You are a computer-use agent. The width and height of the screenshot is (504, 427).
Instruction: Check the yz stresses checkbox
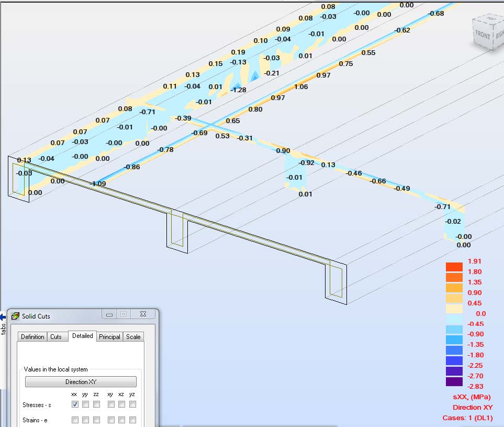pyautogui.click(x=132, y=404)
